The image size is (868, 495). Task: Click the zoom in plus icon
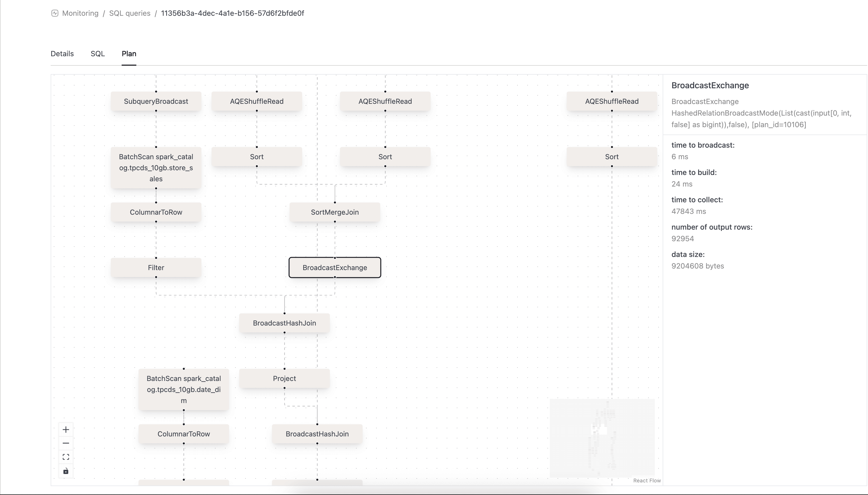(66, 430)
